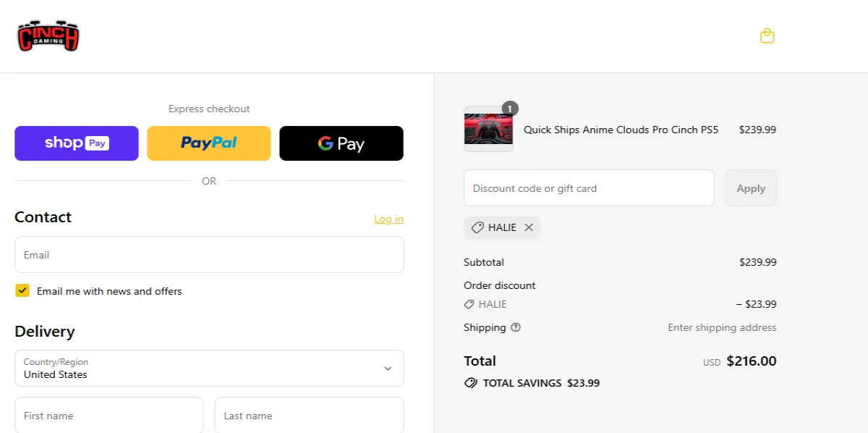Expand the United States country selector
The image size is (868, 433).
(209, 368)
